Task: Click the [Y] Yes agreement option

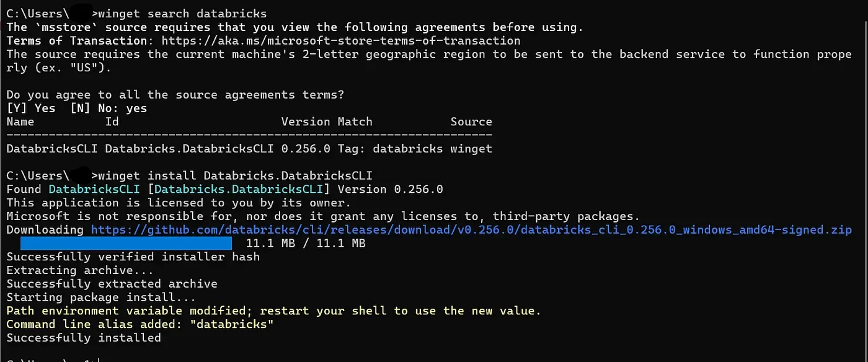Action: tap(31, 108)
